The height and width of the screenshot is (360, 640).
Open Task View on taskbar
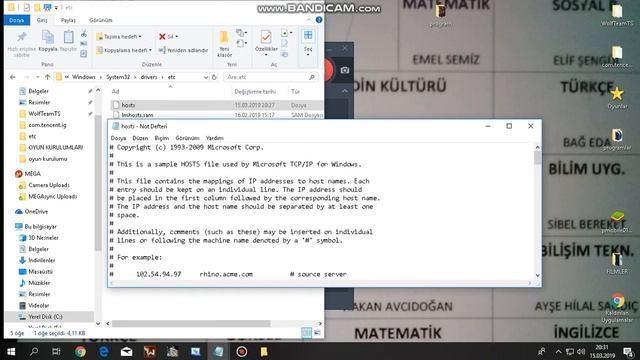coord(57,351)
